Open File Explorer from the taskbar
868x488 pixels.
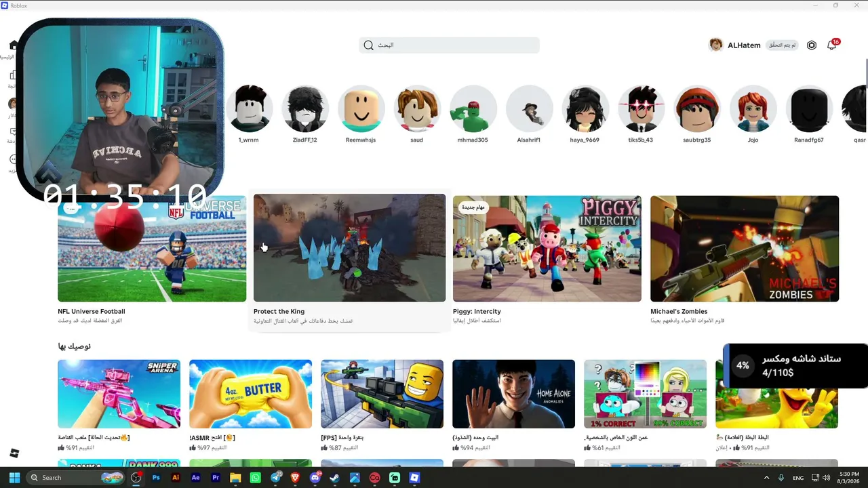235,478
